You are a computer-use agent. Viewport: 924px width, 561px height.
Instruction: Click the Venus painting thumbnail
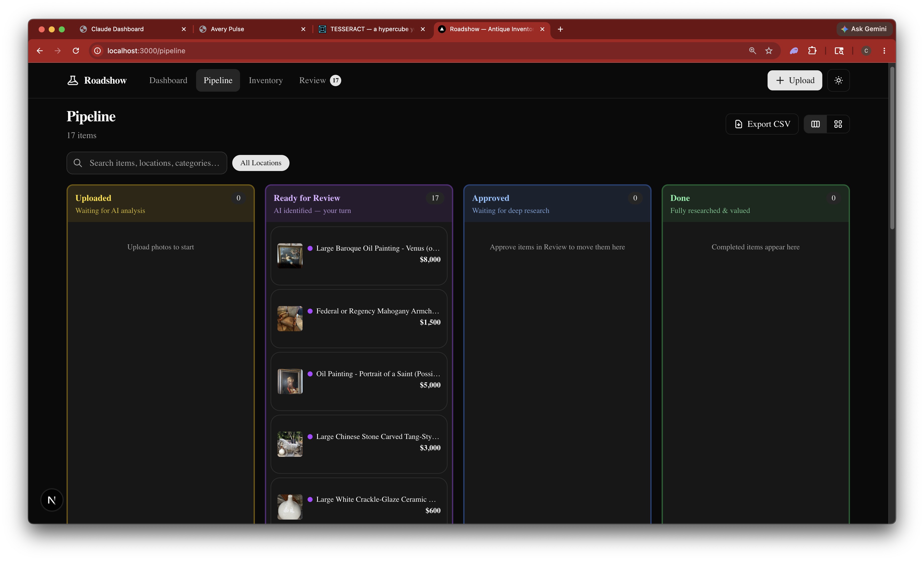[290, 256]
